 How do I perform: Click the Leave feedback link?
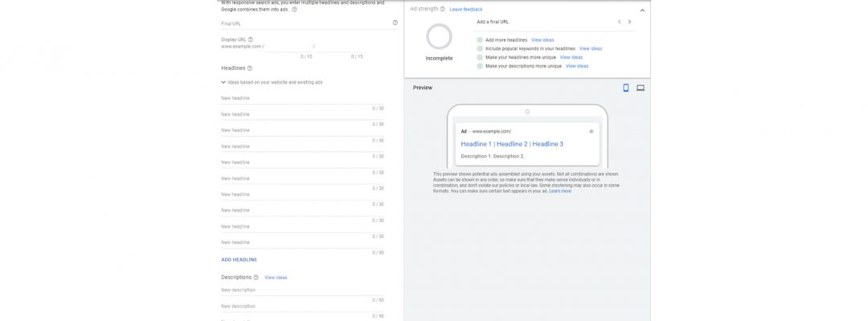point(466,10)
